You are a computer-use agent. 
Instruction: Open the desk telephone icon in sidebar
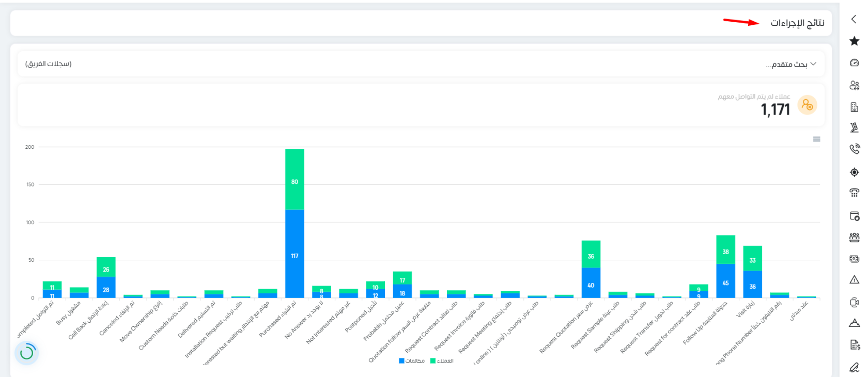pos(854,193)
